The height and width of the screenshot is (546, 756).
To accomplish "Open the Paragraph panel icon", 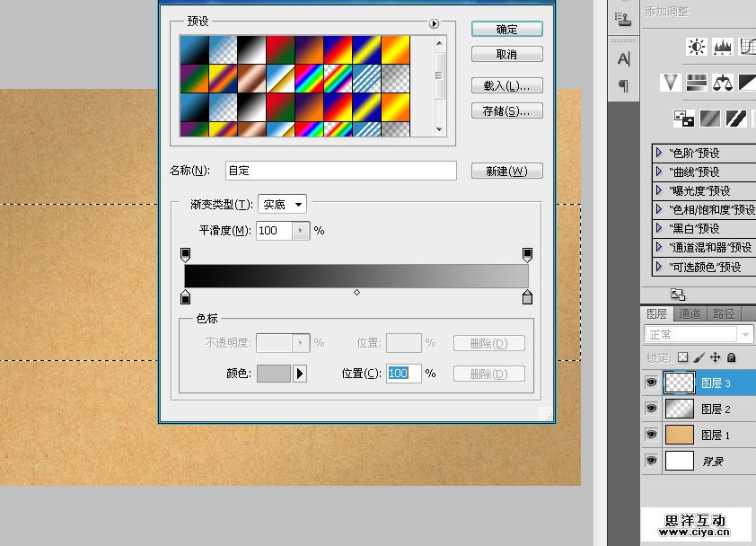I will click(x=623, y=86).
